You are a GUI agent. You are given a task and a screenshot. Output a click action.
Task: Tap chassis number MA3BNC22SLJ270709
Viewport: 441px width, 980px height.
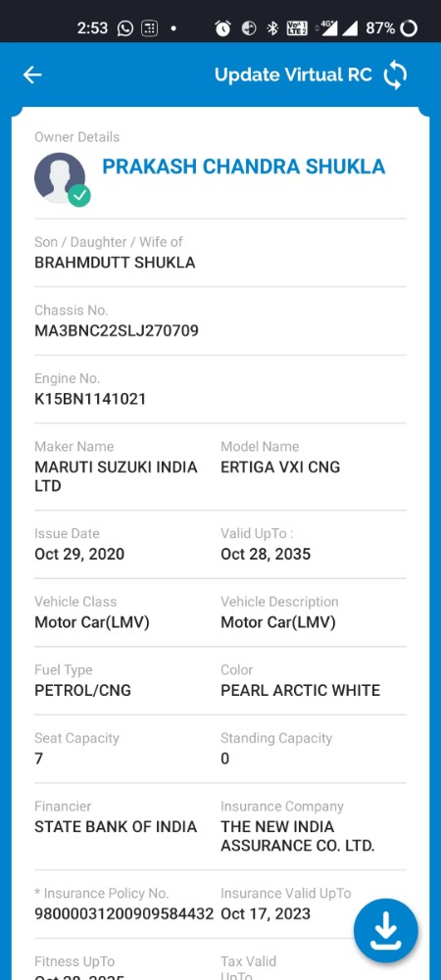tap(117, 330)
